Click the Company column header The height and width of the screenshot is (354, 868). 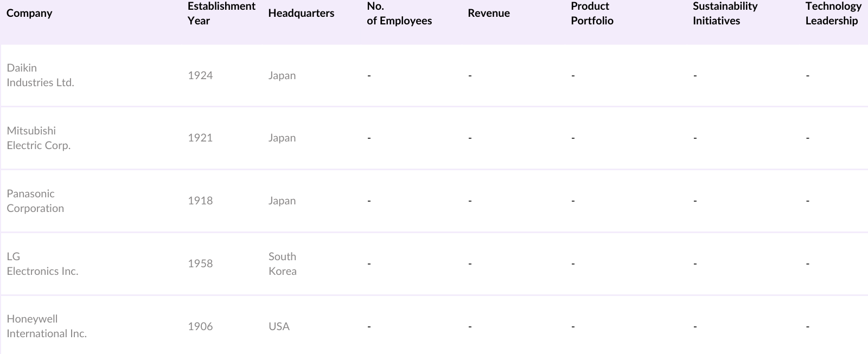29,13
